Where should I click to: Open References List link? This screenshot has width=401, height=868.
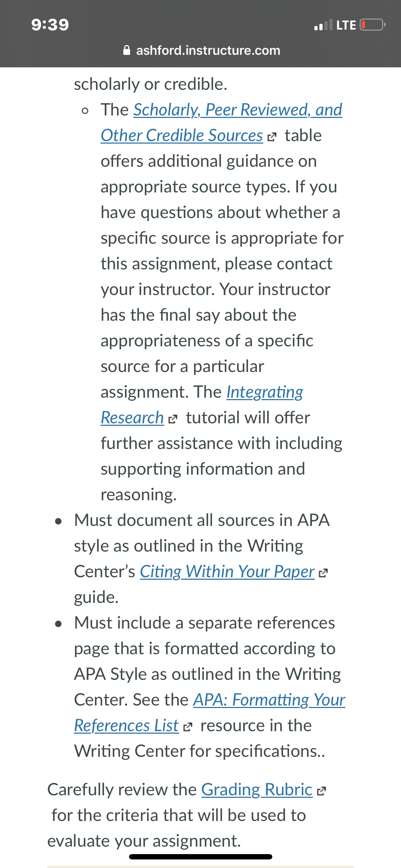126,725
